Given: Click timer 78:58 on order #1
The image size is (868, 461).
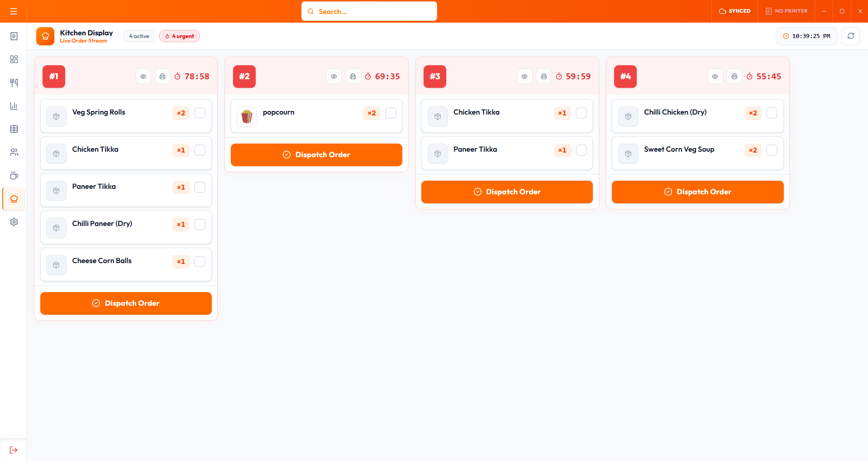Looking at the screenshot, I should point(192,77).
